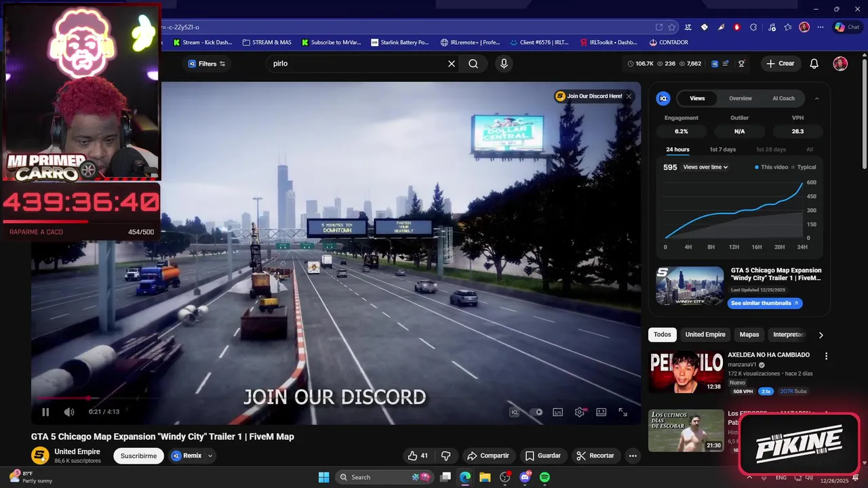Click the Compartir share button
The width and height of the screenshot is (868, 488).
488,455
